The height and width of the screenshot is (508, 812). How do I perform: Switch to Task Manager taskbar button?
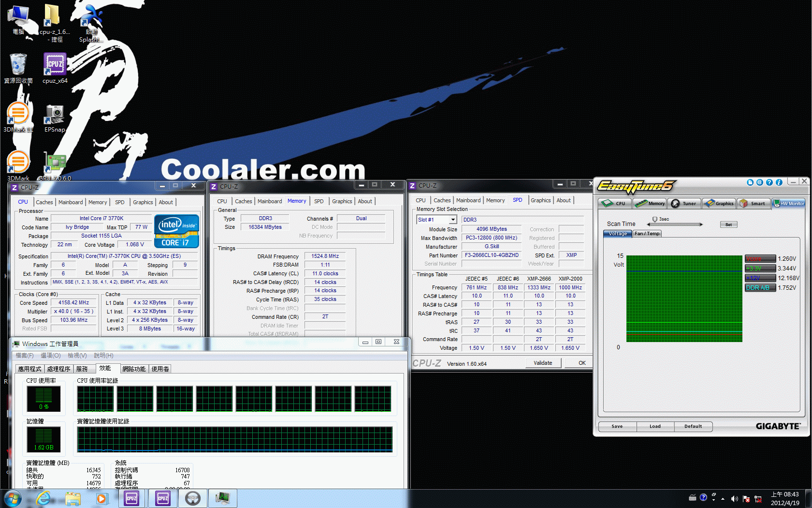click(223, 498)
